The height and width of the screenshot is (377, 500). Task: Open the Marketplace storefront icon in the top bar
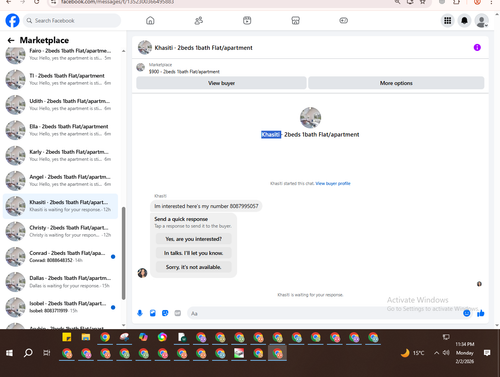point(295,21)
